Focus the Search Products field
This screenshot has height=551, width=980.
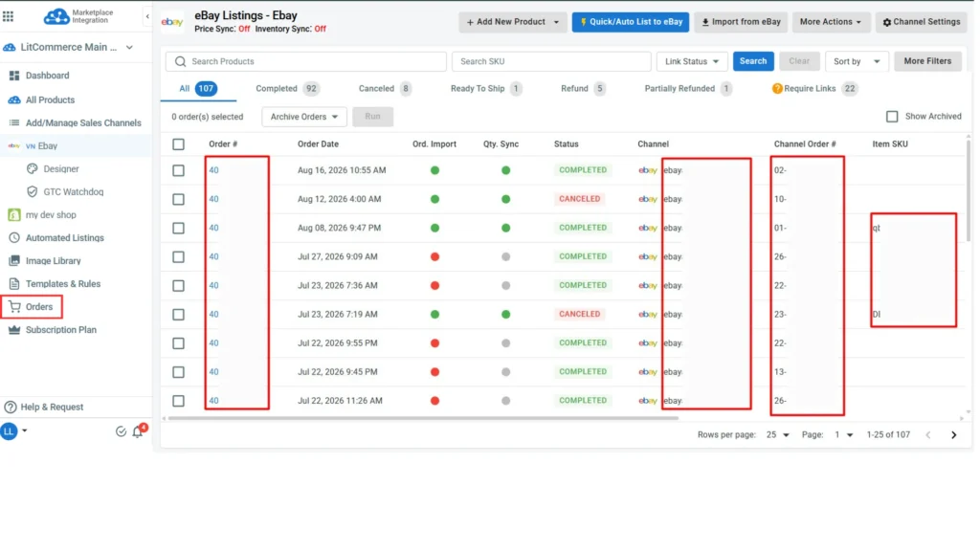point(306,62)
